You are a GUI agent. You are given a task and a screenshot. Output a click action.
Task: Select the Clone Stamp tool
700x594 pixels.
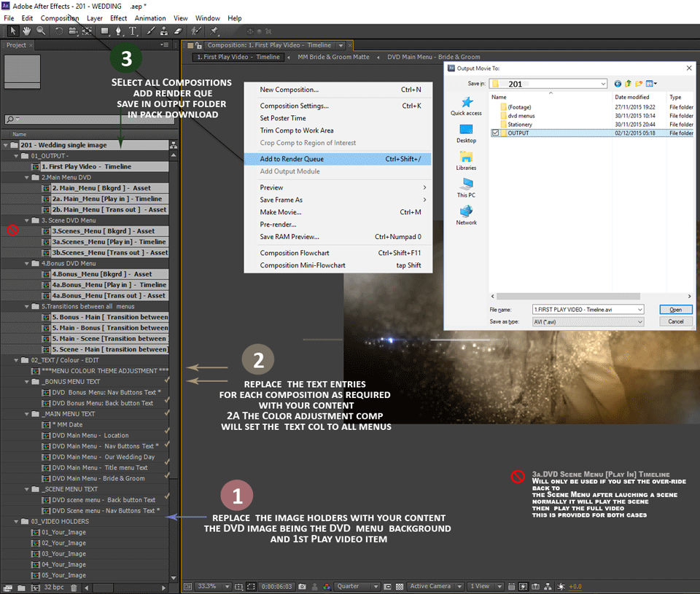click(x=164, y=31)
